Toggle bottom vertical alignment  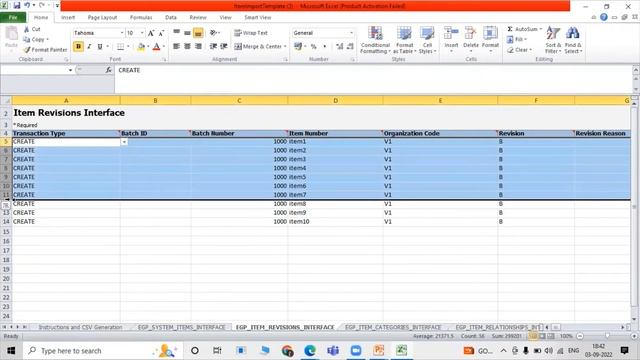[198, 33]
